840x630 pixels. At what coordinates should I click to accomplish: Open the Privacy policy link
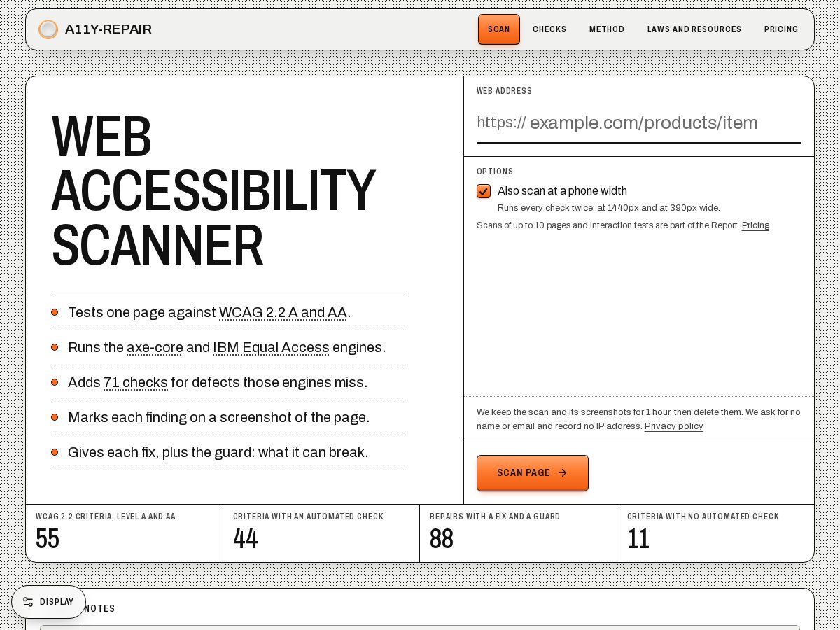[x=673, y=426]
